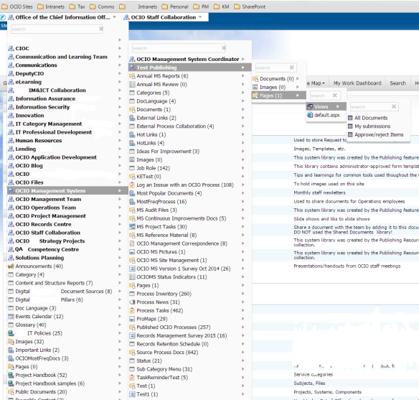Expand the CIOC submenu arrow
The height and width of the screenshot is (400, 419).
point(119,48)
